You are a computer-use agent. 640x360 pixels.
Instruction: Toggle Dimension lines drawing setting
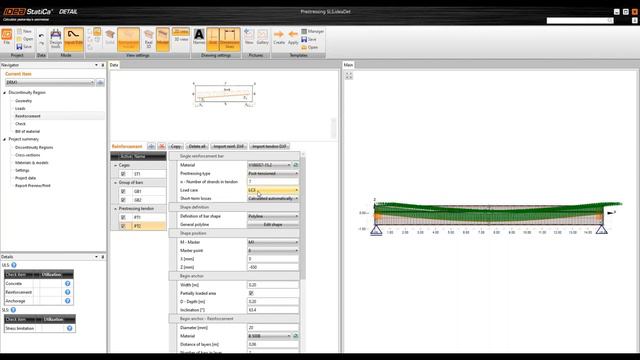[230, 39]
